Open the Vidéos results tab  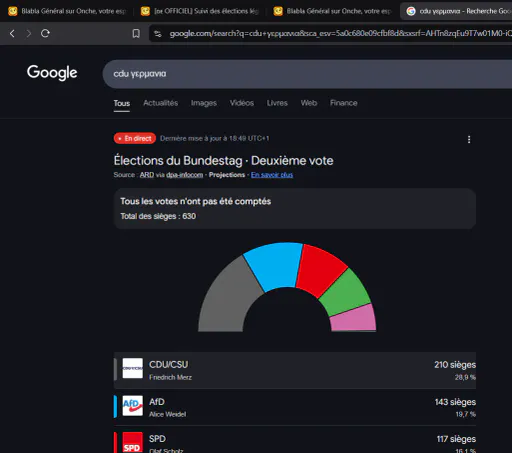[x=242, y=103]
